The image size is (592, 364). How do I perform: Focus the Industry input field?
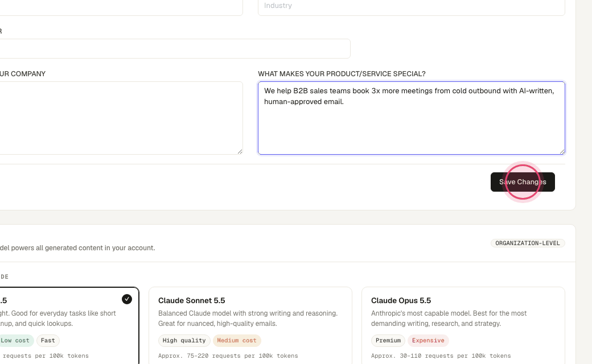411,7
